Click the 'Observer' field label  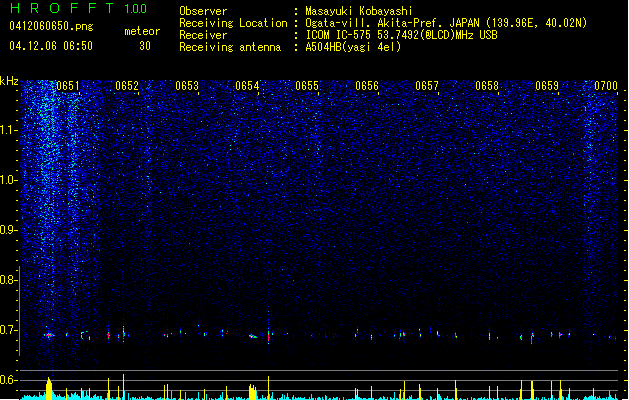203,11
